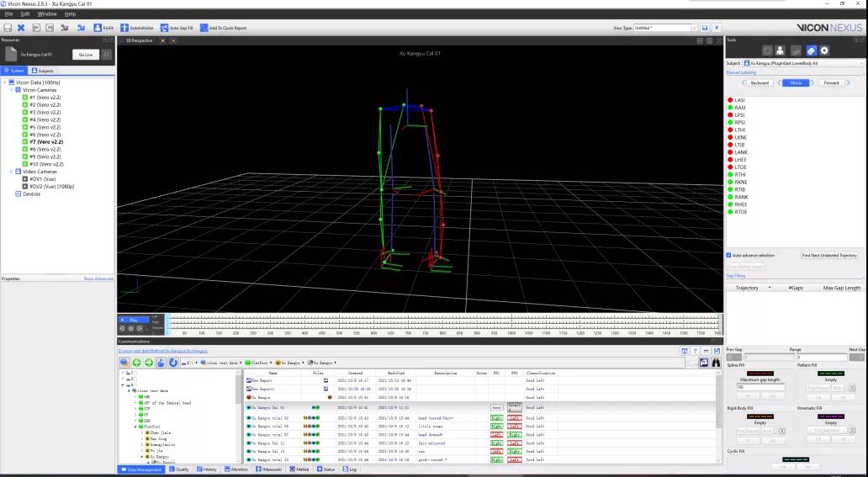The height and width of the screenshot is (477, 868).
Task: Collapse the Vicon Data [100Hz] node
Action: click(4, 82)
